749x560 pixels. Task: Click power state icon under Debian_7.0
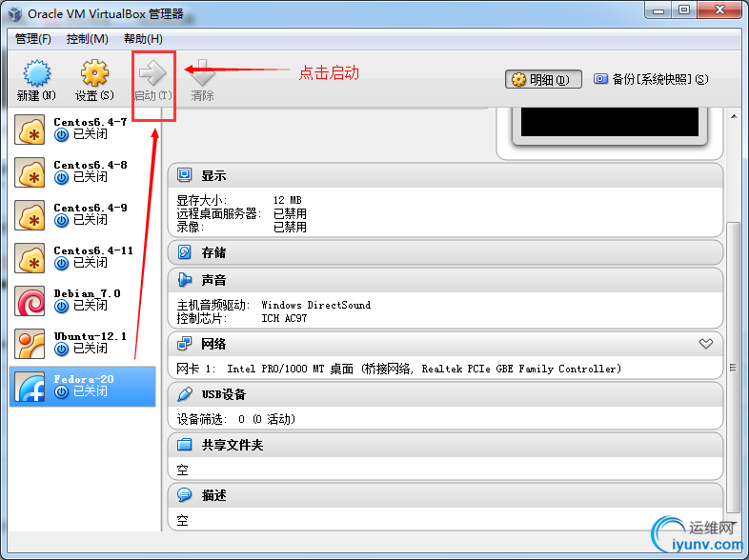(x=61, y=307)
